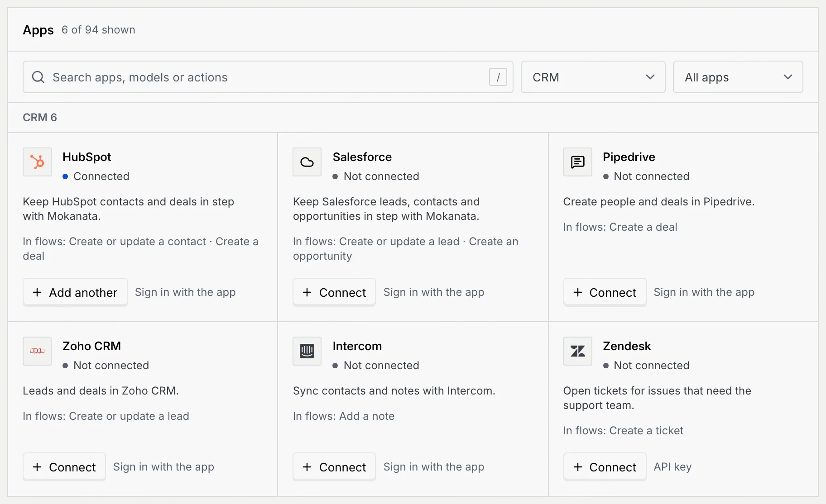Click the Intercom app title
The image size is (826, 504).
coord(357,346)
